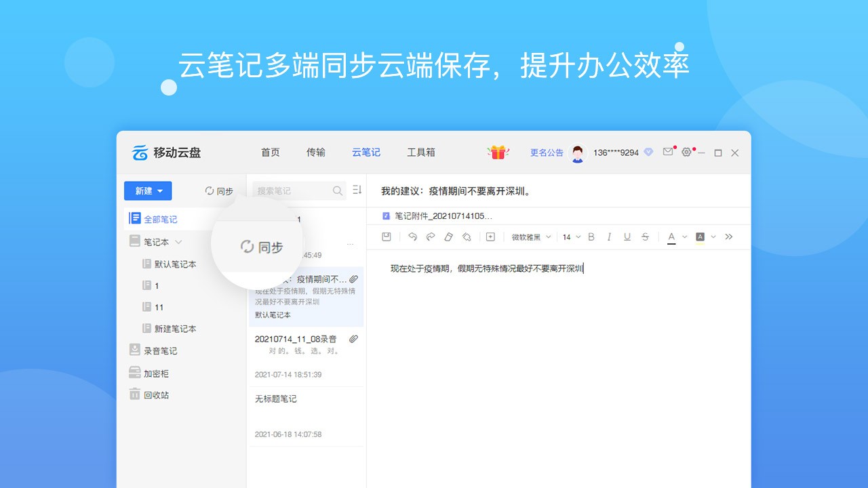Switch to the 工具箱 tab

click(x=420, y=152)
